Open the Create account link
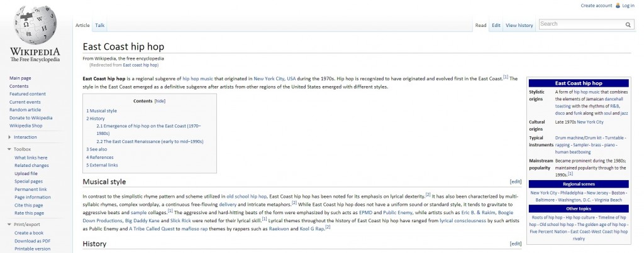The width and height of the screenshot is (644, 253). [596, 6]
